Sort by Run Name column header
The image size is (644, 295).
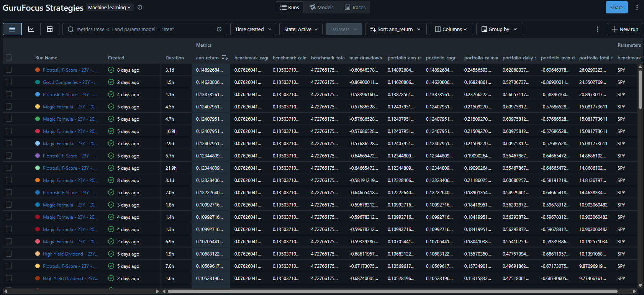(x=46, y=58)
